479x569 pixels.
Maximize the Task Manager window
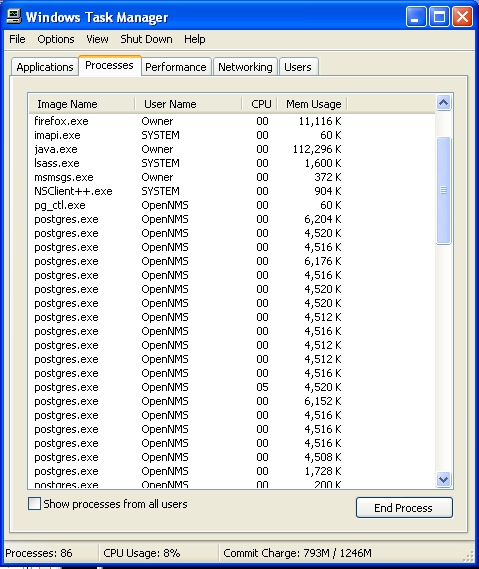click(x=439, y=17)
